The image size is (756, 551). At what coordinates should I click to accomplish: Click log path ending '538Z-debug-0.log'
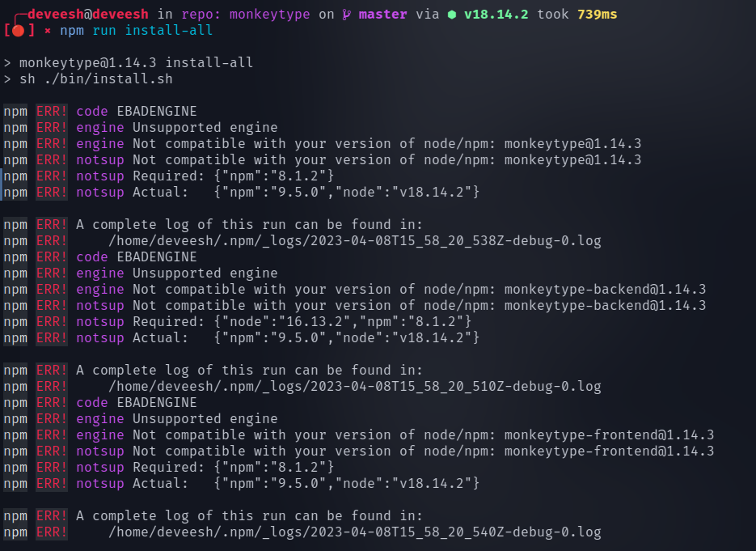[355, 241]
